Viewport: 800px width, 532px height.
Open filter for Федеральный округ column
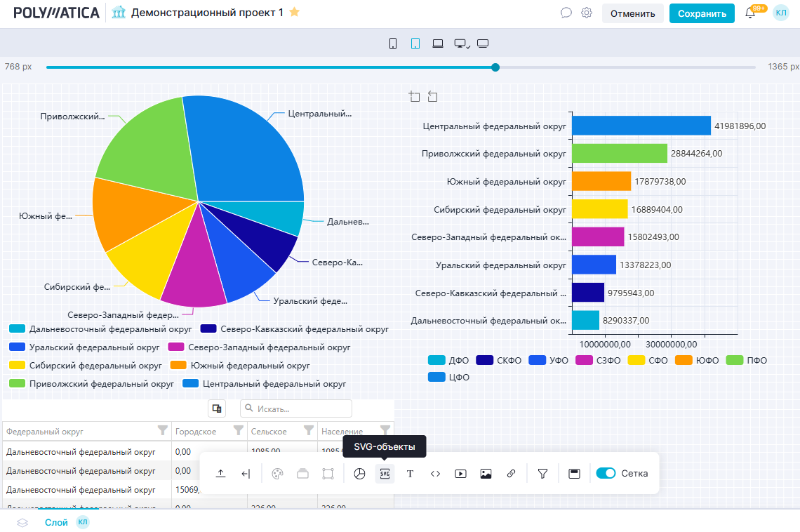pos(163,431)
